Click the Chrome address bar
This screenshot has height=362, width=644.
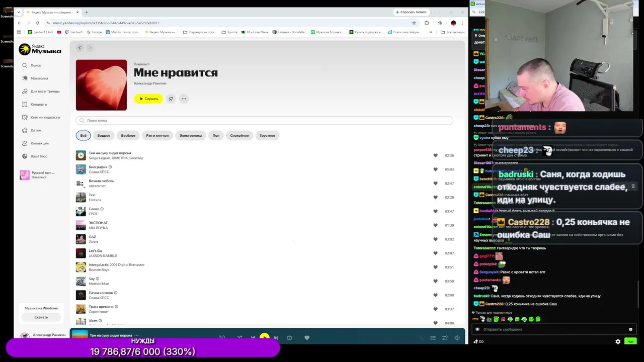pos(231,23)
